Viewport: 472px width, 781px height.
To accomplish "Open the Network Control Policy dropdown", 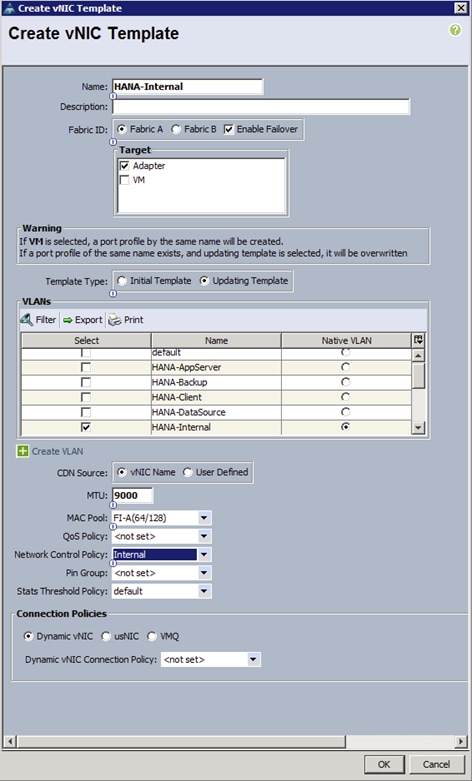I will 204,555.
